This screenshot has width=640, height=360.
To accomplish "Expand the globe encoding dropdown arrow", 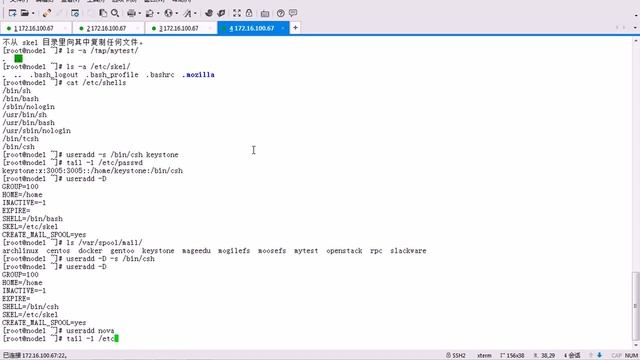I will [x=177, y=13].
